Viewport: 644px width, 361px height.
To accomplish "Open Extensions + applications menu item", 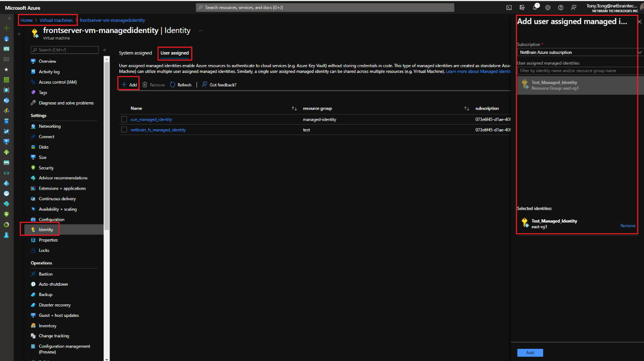I will [62, 188].
